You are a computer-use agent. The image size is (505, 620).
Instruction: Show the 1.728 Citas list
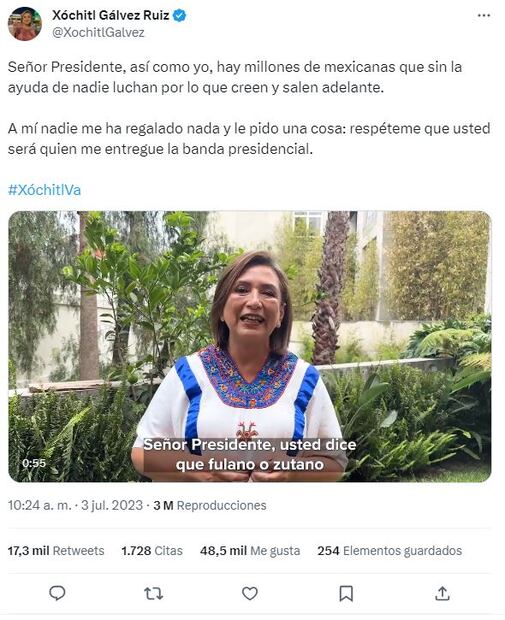152,551
